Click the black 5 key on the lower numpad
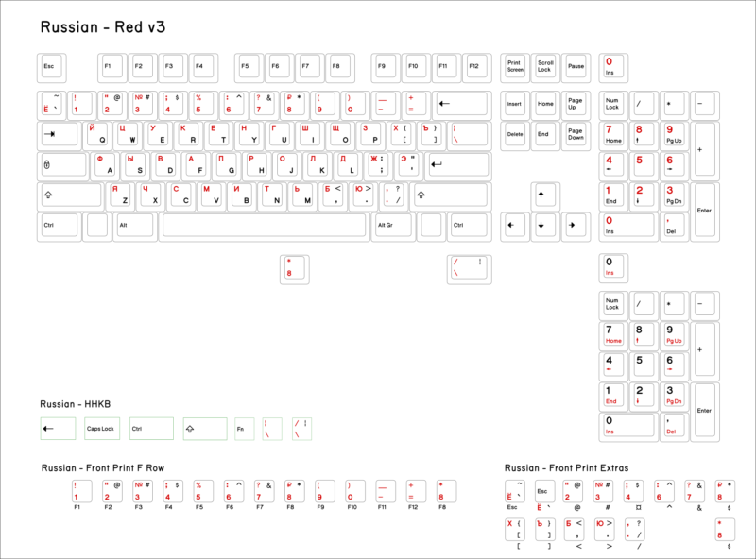The image size is (756, 559). [x=644, y=366]
